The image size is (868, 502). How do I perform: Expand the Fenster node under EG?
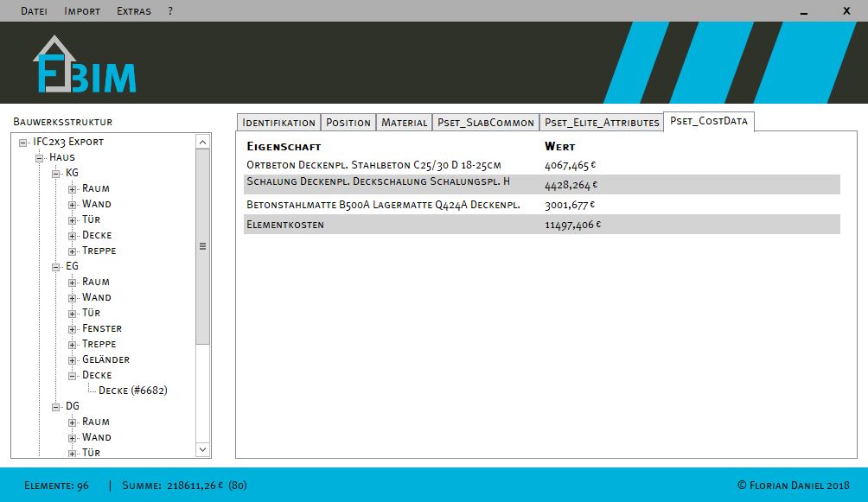(x=73, y=328)
